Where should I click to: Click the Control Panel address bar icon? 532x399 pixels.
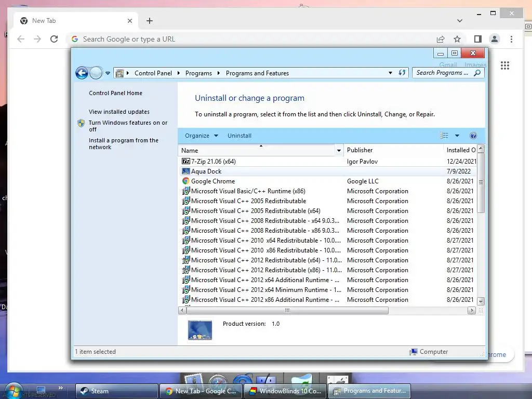pyautogui.click(x=120, y=73)
